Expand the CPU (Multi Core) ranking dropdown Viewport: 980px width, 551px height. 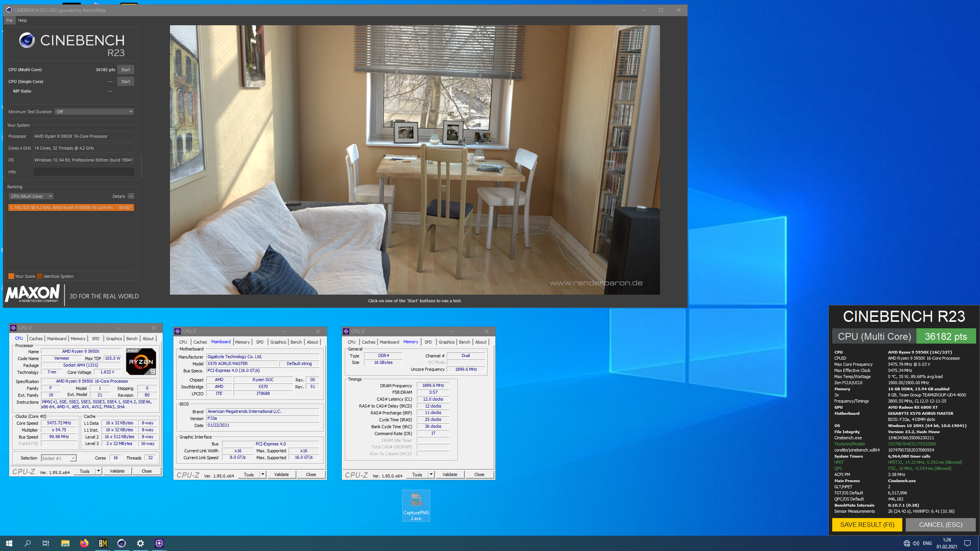(x=31, y=196)
